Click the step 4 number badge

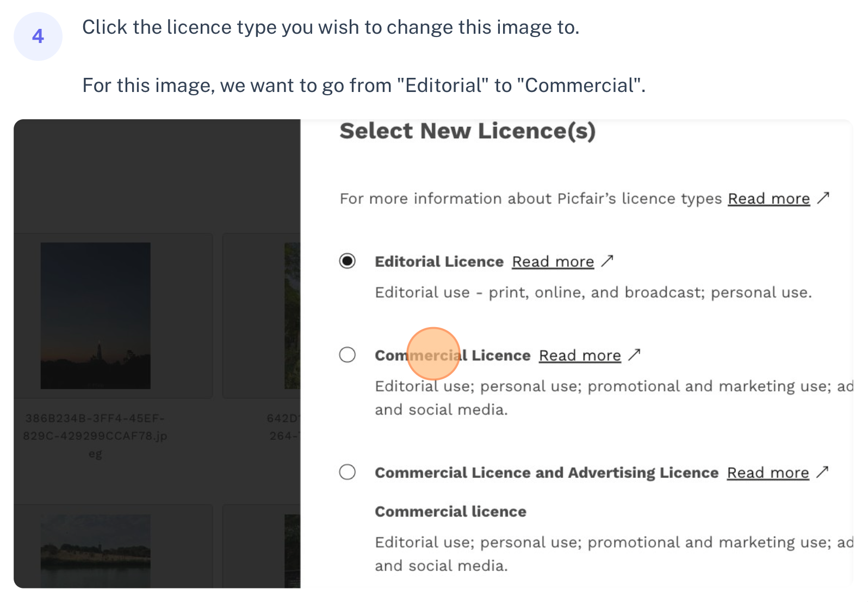tap(38, 36)
